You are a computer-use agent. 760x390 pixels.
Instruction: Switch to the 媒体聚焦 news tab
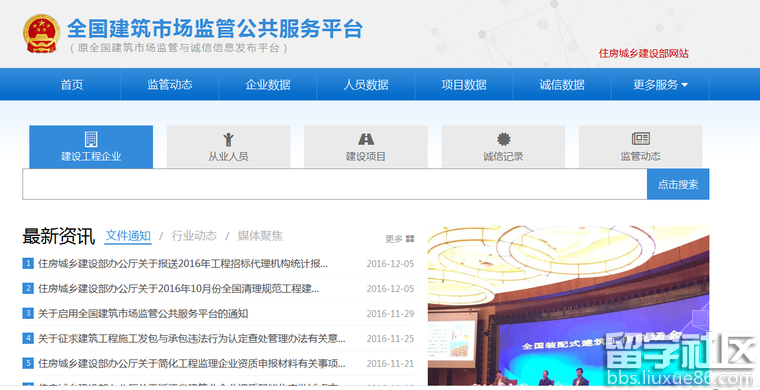[260, 236]
